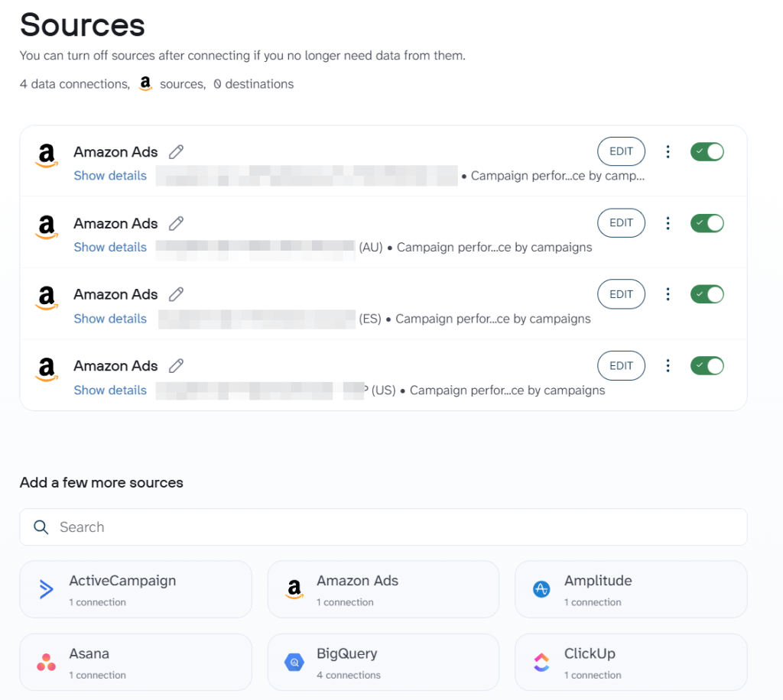Expand details for the ES Amazon Ads source
Viewport: 783px width, 700px height.
[x=110, y=319]
